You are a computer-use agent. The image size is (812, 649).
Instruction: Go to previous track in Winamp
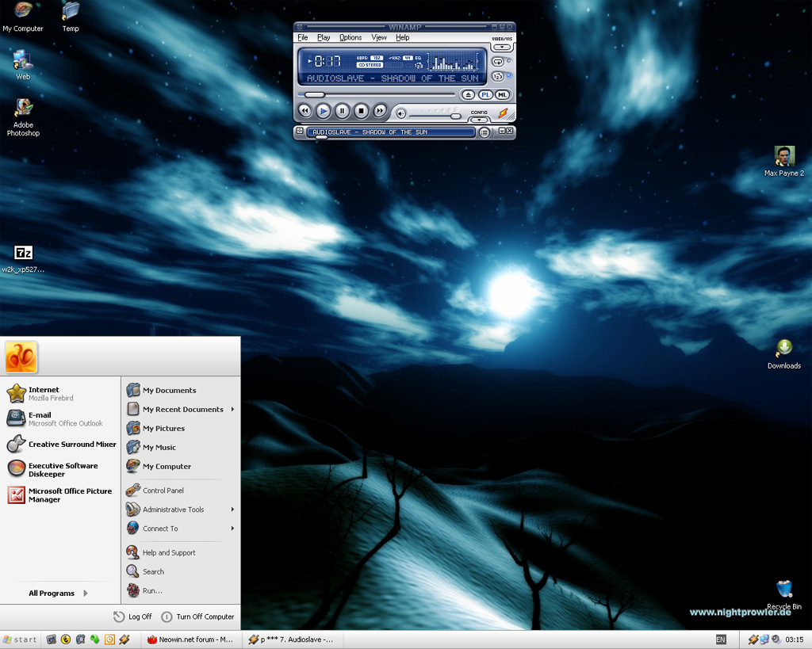(x=304, y=112)
